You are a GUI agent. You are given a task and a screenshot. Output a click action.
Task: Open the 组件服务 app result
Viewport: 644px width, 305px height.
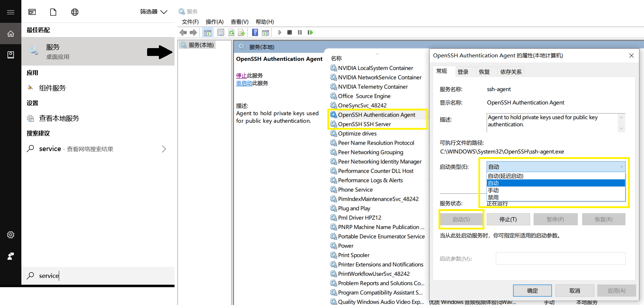(98, 88)
